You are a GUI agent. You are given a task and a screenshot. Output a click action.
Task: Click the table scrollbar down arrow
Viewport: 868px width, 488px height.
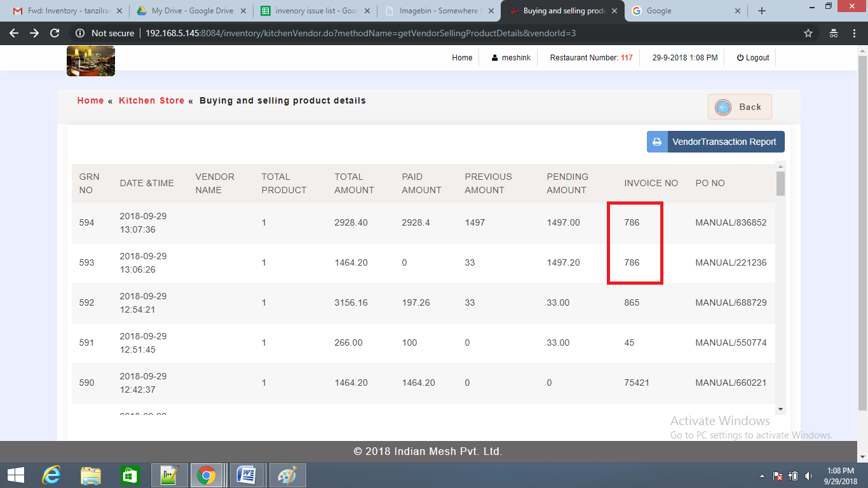[x=780, y=410]
